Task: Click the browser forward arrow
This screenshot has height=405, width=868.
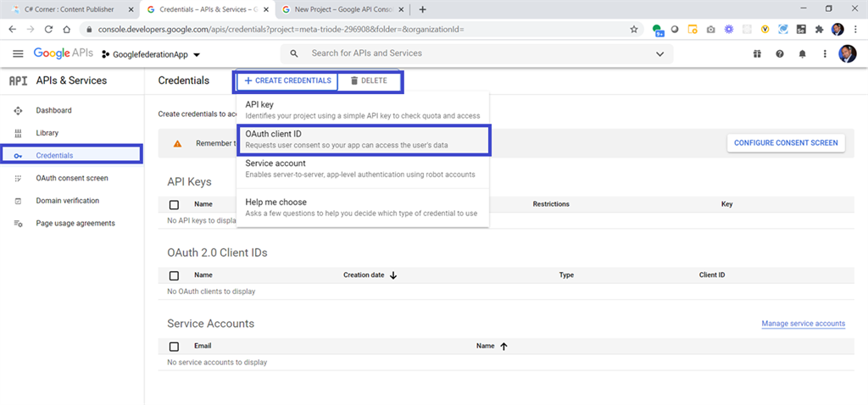Action: coord(31,30)
